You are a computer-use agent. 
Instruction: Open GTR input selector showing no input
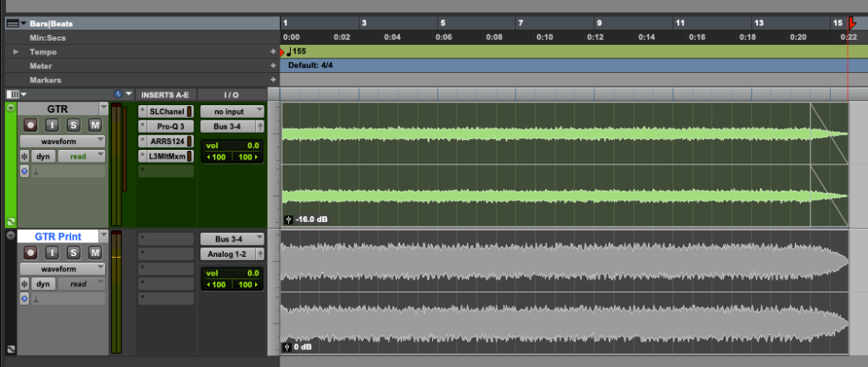(232, 111)
